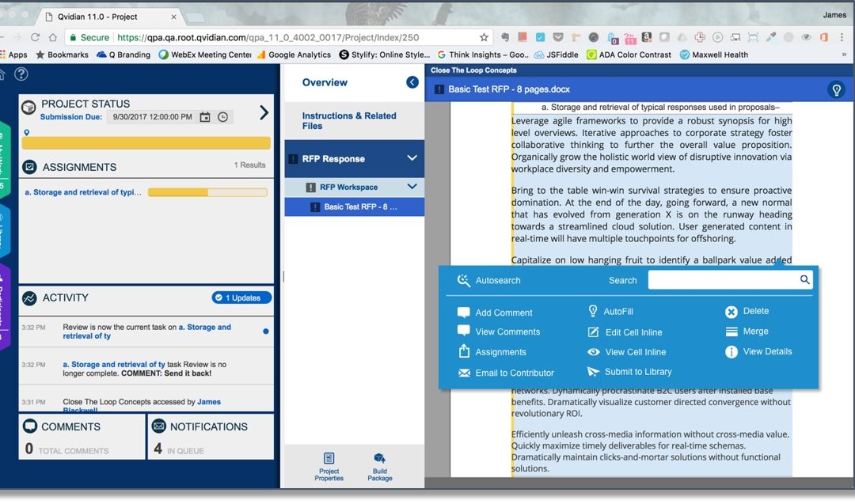Select Add Comment in popup menu
This screenshot has width=855, height=504.
[495, 313]
